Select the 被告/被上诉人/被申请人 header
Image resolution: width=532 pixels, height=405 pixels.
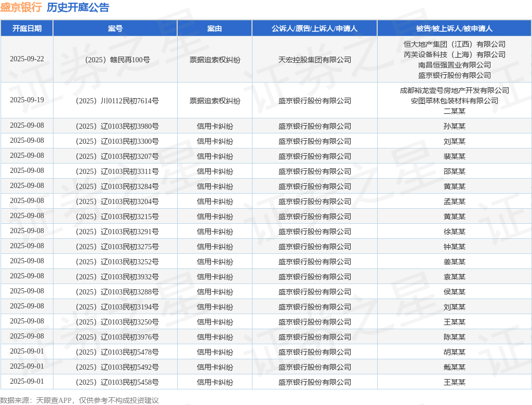(x=454, y=29)
